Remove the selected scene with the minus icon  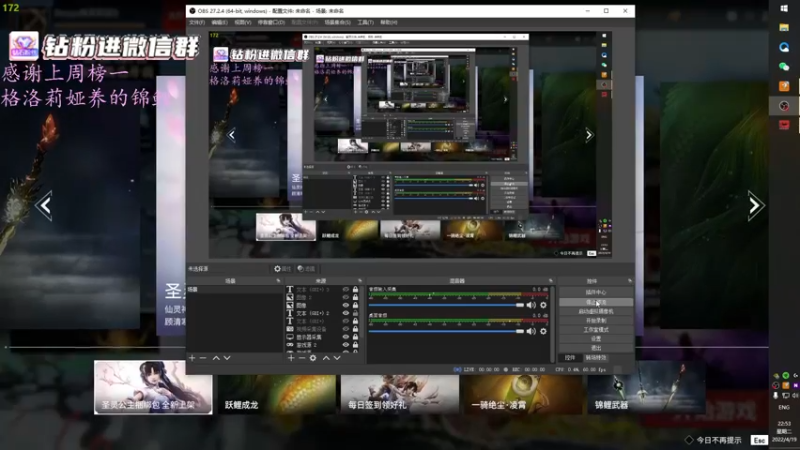click(203, 358)
